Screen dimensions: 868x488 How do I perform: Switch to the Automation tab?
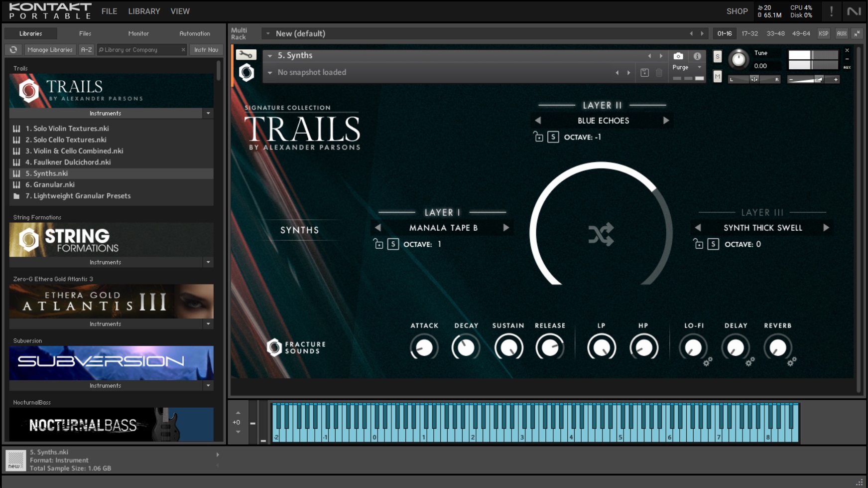tap(195, 34)
